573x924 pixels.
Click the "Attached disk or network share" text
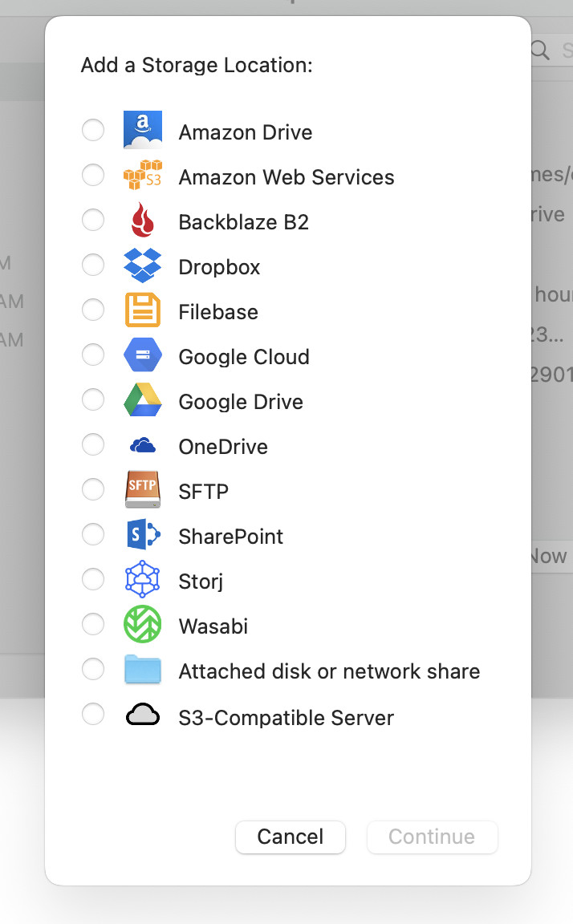coord(329,671)
